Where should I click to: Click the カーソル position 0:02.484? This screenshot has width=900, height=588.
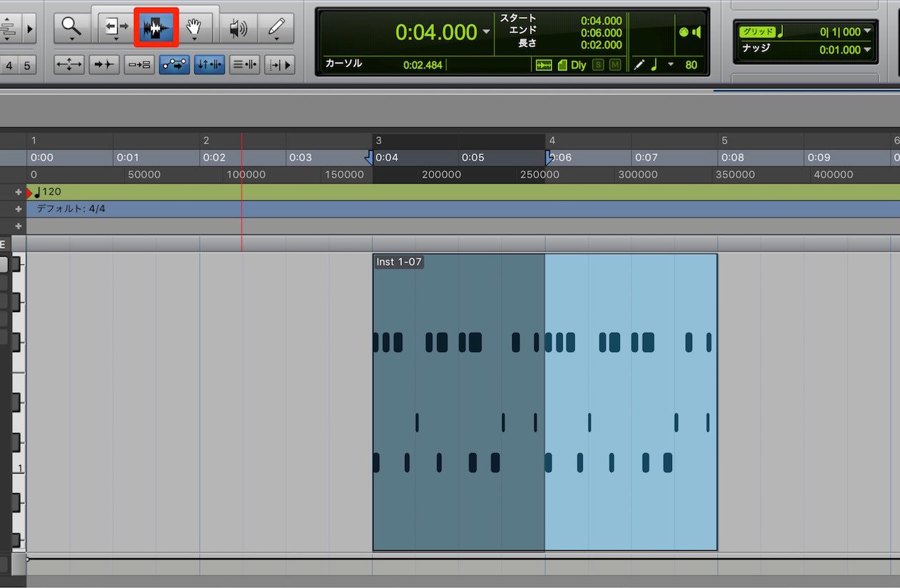423,65
